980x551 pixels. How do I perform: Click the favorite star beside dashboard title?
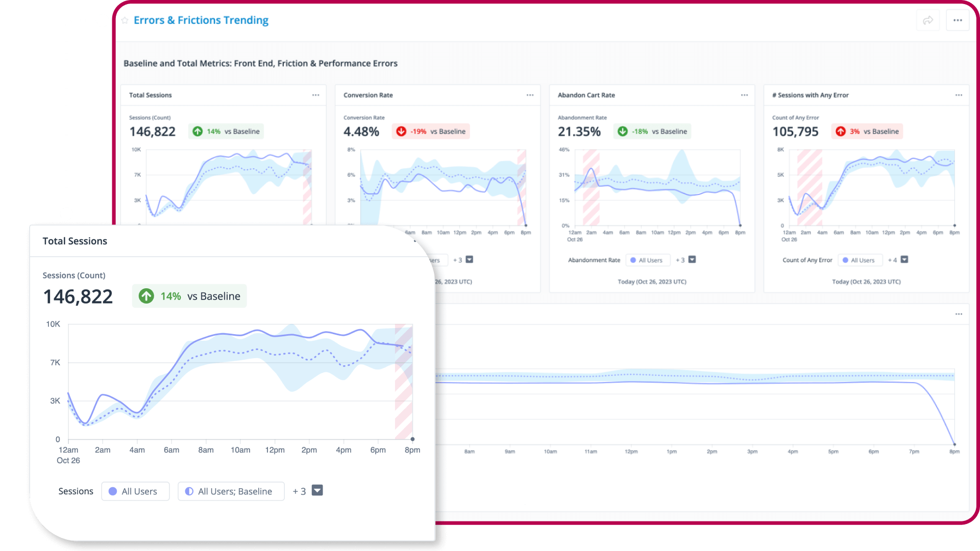tap(125, 20)
